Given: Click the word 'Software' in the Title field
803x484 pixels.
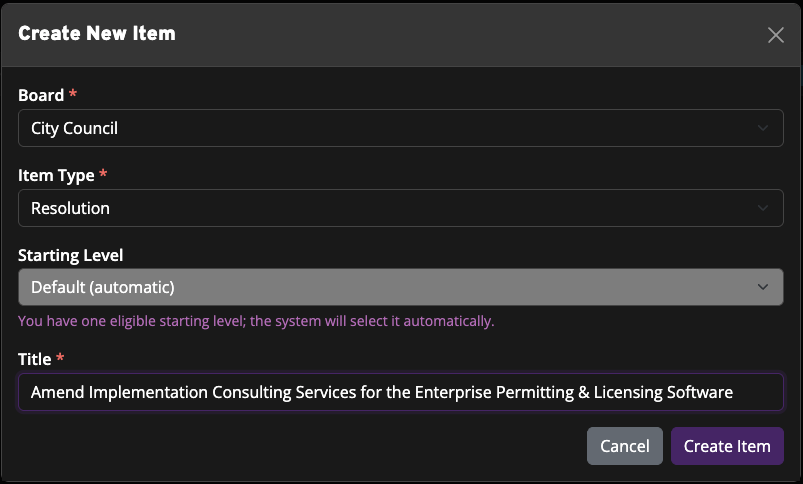Looking at the screenshot, I should (700, 392).
